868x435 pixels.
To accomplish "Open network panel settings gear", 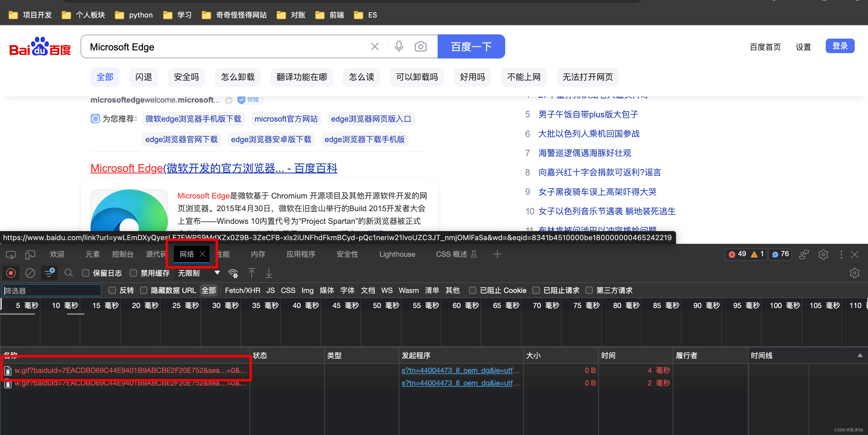I will pos(854,273).
